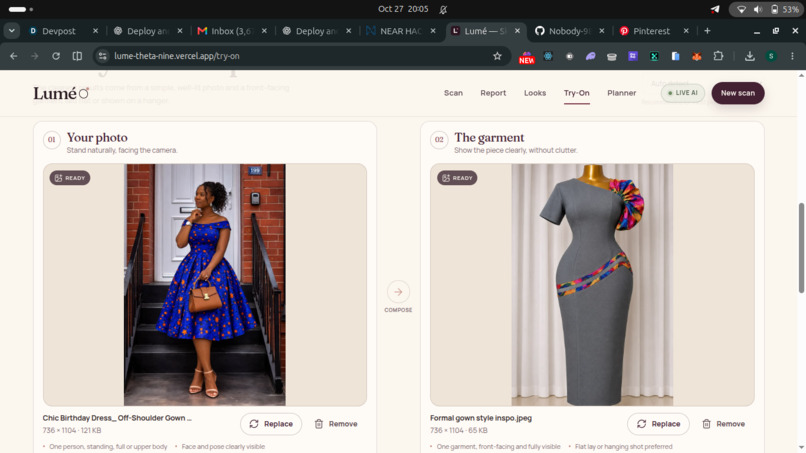Image resolution: width=806 pixels, height=453 pixels.
Task: Open a new browser tab
Action: click(x=707, y=31)
